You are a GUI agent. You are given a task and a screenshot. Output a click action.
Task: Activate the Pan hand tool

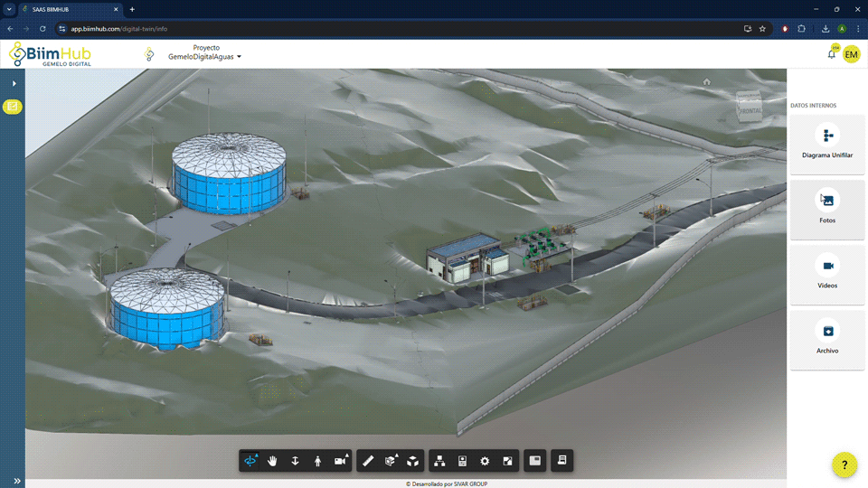point(272,461)
